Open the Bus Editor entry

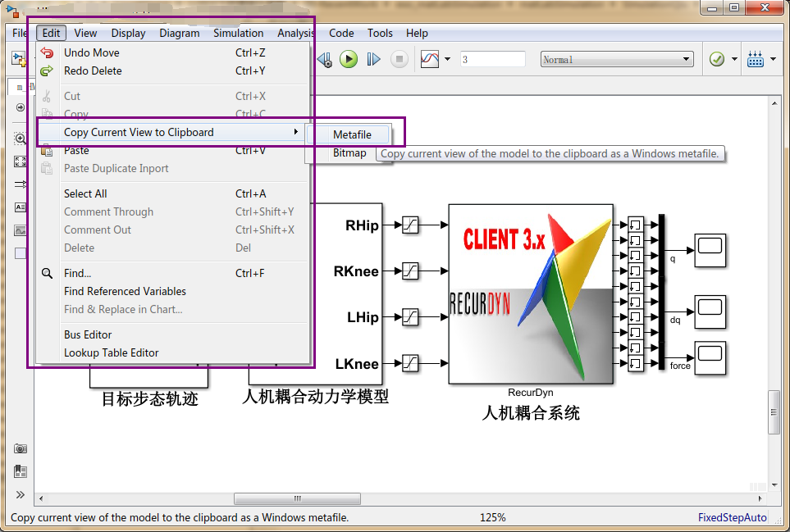[x=173, y=334]
